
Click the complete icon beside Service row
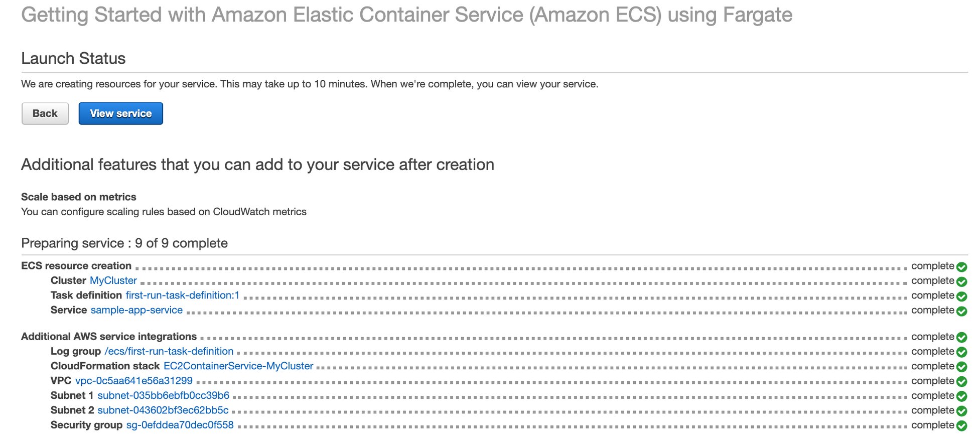click(x=961, y=311)
